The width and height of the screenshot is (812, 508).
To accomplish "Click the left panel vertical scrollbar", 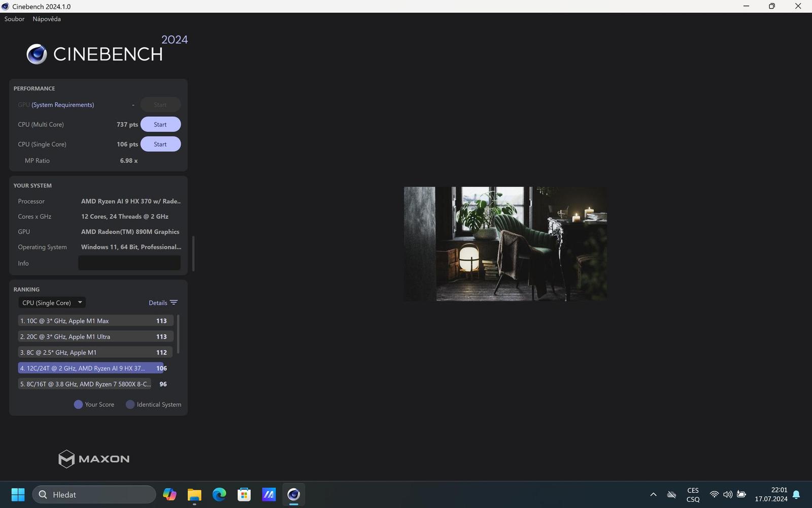I will [x=193, y=253].
